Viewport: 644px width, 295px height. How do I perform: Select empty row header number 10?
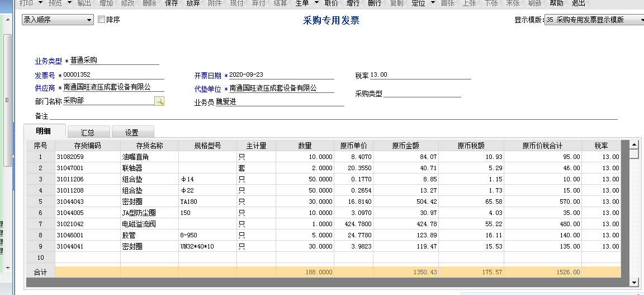[x=41, y=257]
